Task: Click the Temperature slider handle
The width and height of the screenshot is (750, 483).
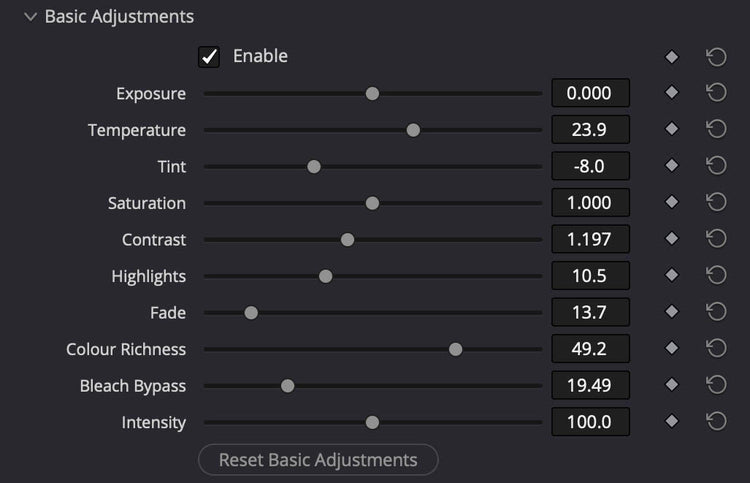Action: point(413,130)
